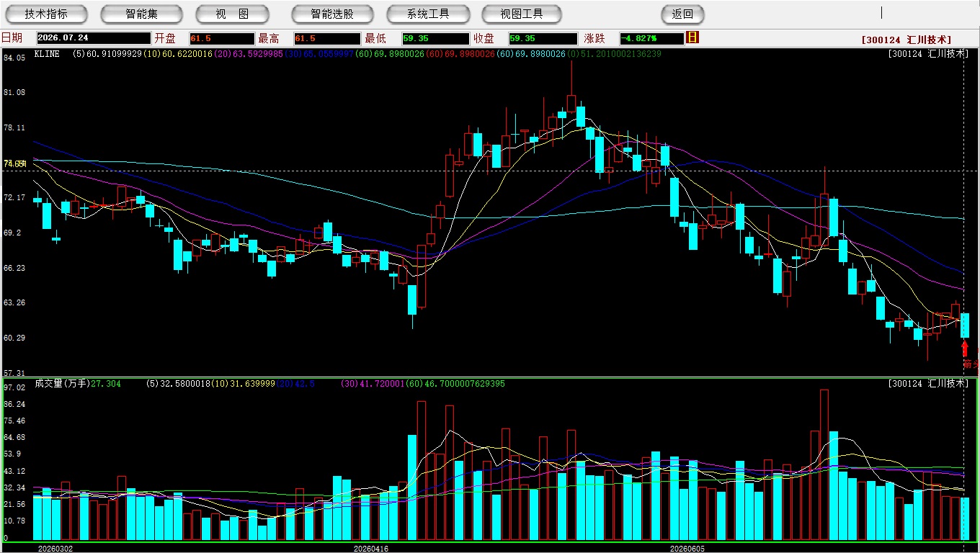Open the 视图工具 button
980x553 pixels.
[522, 14]
